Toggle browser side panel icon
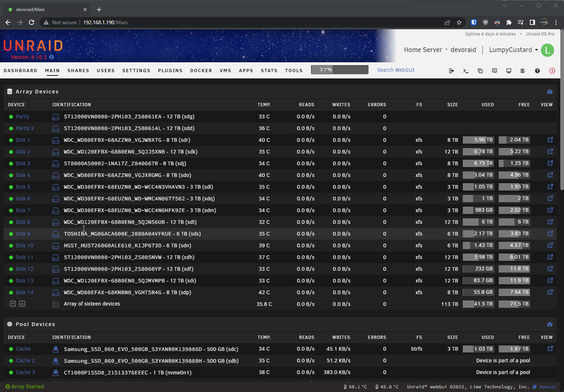Viewport: 564px width, 392px height. (532, 22)
